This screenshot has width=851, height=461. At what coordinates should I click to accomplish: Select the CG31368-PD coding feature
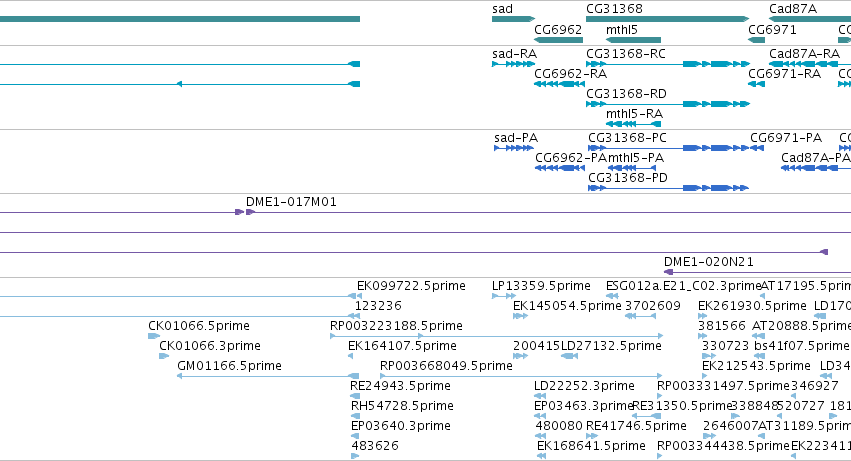[x=669, y=188]
